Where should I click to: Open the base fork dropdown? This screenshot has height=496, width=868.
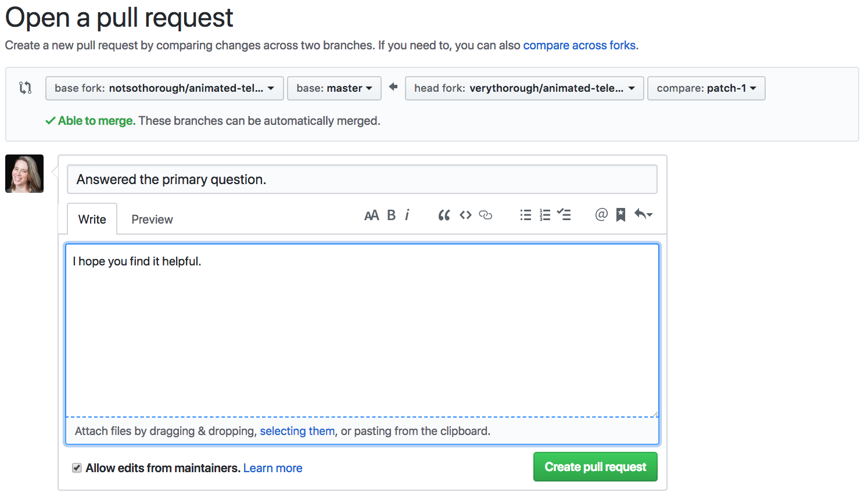[x=164, y=88]
